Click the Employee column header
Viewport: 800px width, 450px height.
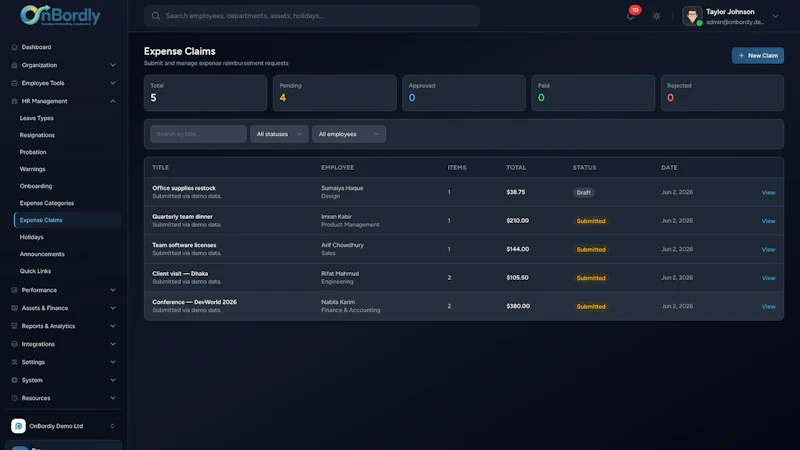(x=337, y=167)
